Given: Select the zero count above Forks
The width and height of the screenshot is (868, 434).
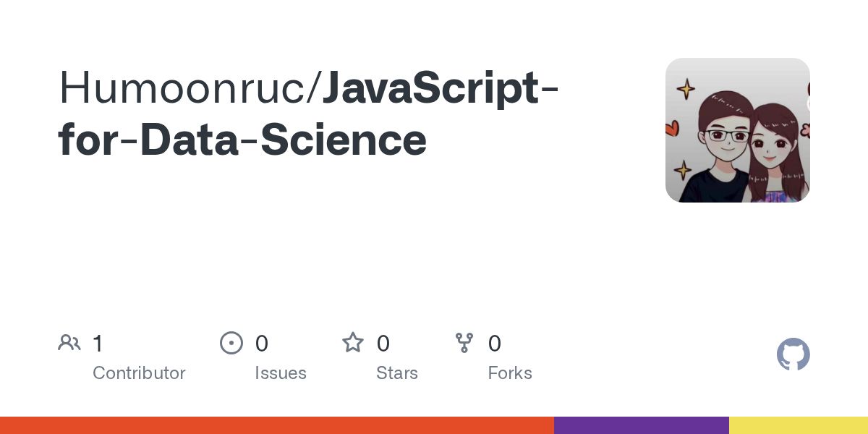Looking at the screenshot, I should tap(495, 344).
